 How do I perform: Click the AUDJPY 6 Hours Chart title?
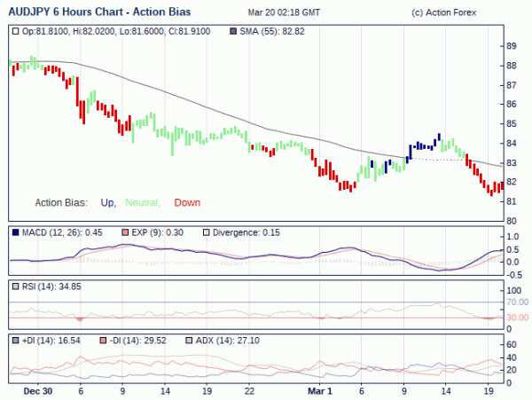(x=99, y=12)
